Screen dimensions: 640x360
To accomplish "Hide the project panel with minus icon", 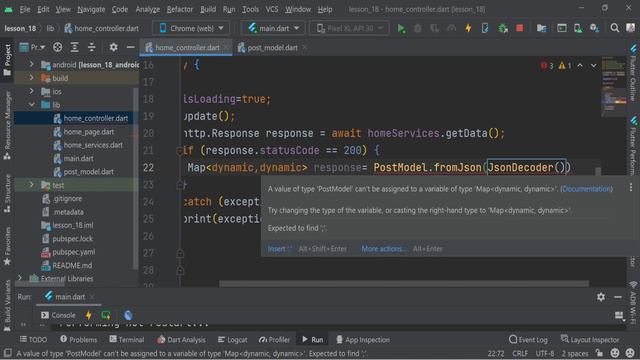I will tap(131, 47).
